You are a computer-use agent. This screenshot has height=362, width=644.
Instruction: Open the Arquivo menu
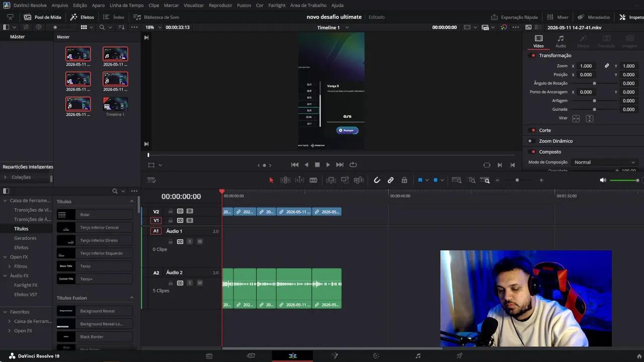(60, 5)
